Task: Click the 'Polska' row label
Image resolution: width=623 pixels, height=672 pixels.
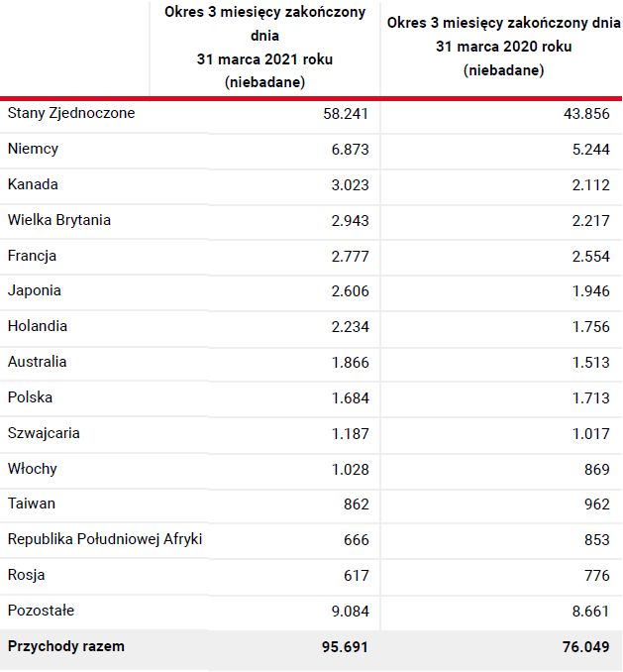Action: pyautogui.click(x=30, y=397)
